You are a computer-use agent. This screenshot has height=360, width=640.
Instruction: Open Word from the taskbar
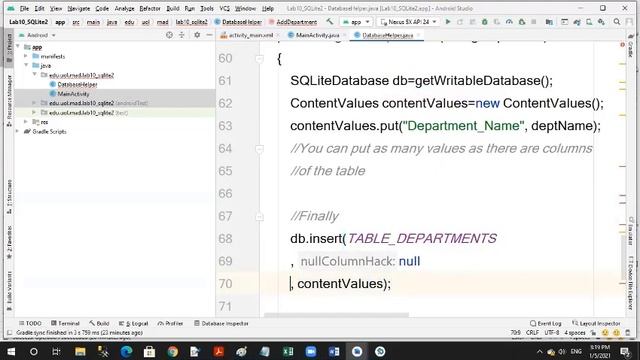pyautogui.click(x=334, y=351)
